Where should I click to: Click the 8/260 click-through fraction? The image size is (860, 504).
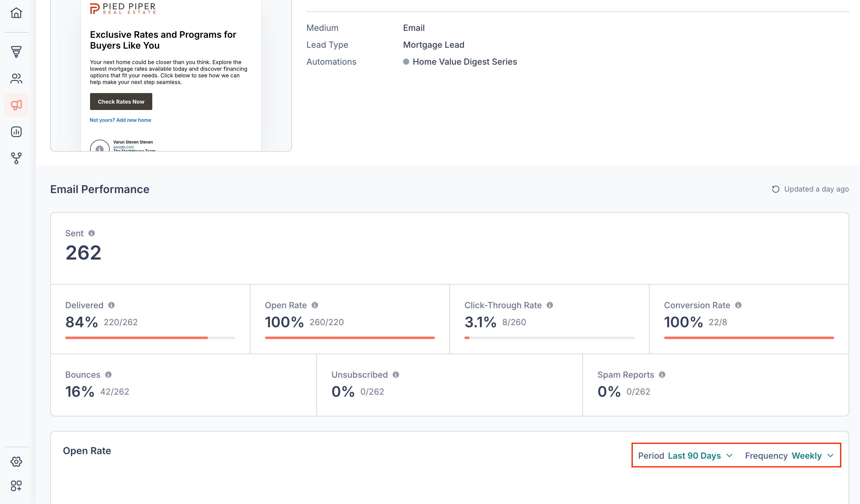click(514, 322)
